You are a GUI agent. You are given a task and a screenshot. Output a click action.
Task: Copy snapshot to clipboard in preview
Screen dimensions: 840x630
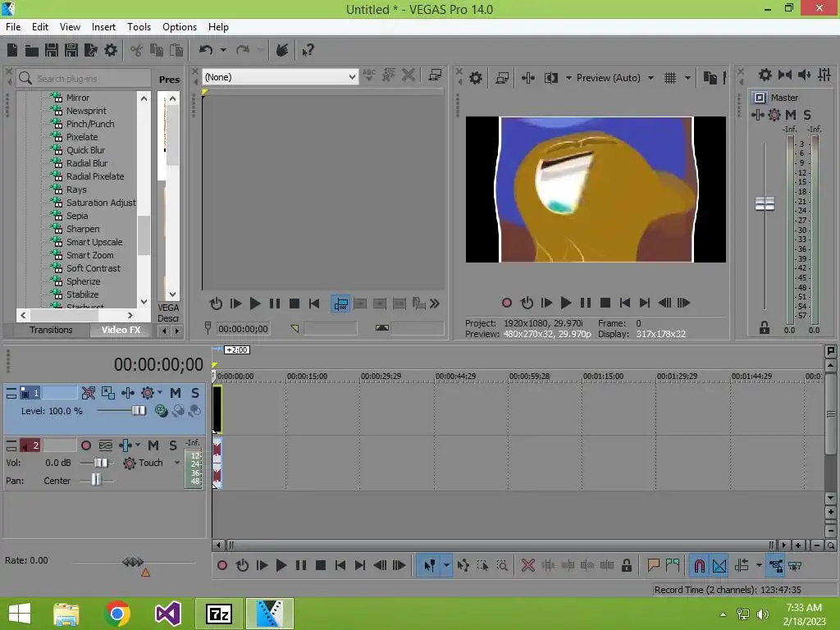[x=710, y=78]
